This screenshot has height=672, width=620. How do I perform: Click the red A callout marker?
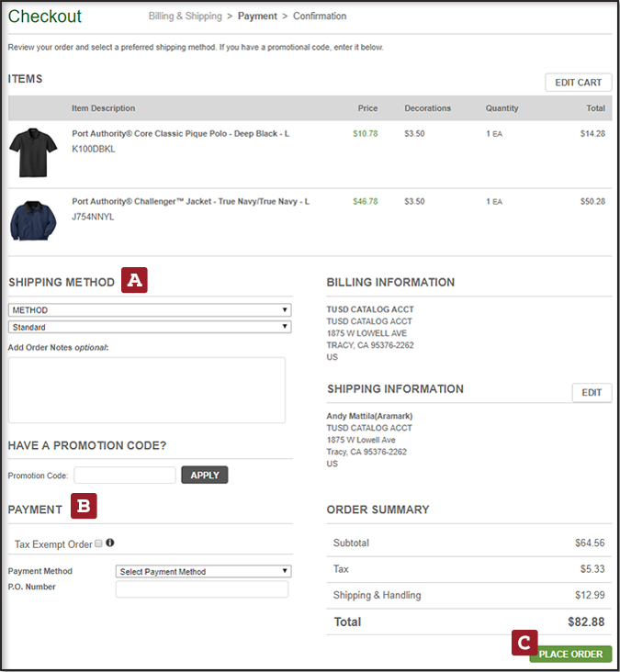pyautogui.click(x=134, y=281)
